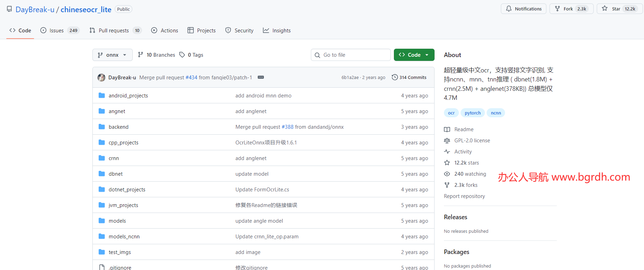
Task: Click the folder icon for crnn
Action: [102, 158]
